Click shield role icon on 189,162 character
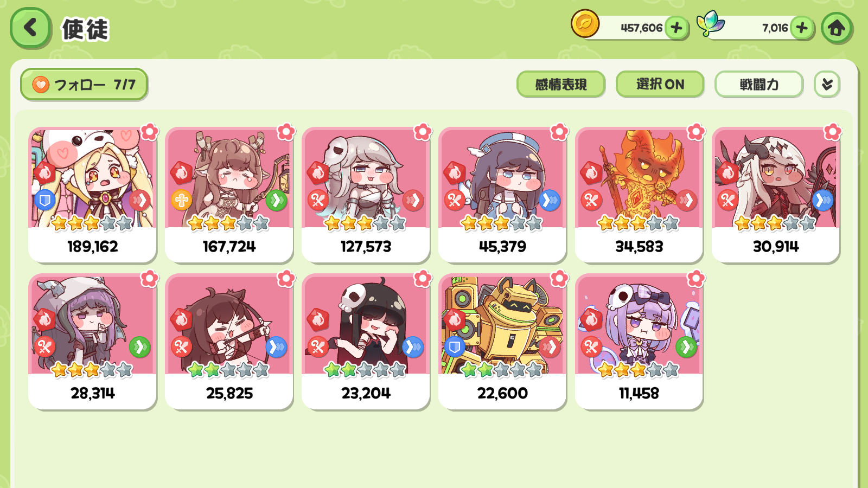The height and width of the screenshot is (488, 868). point(45,201)
